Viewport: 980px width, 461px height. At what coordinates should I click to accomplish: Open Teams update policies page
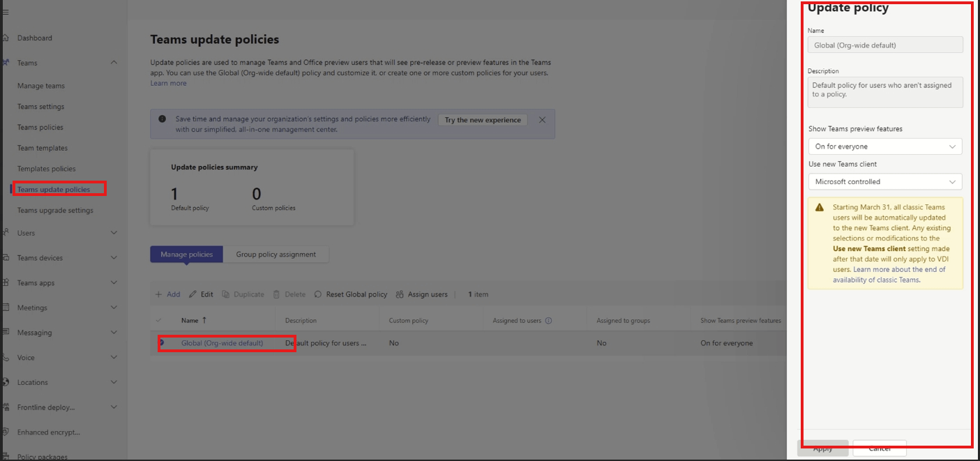[54, 190]
